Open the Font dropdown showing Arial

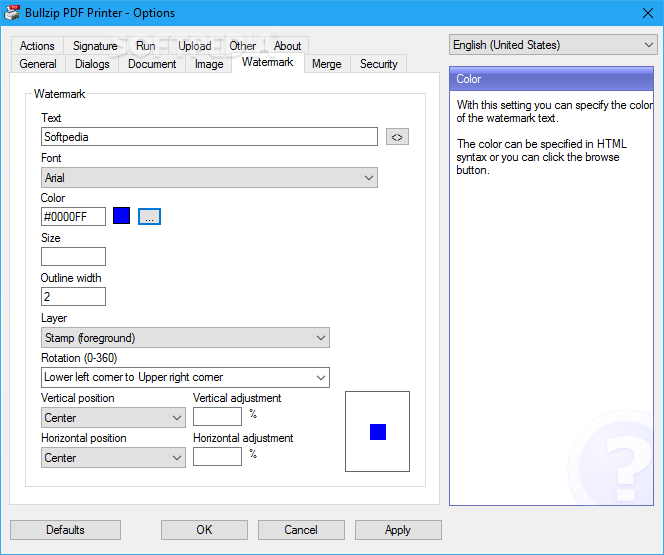point(209,178)
